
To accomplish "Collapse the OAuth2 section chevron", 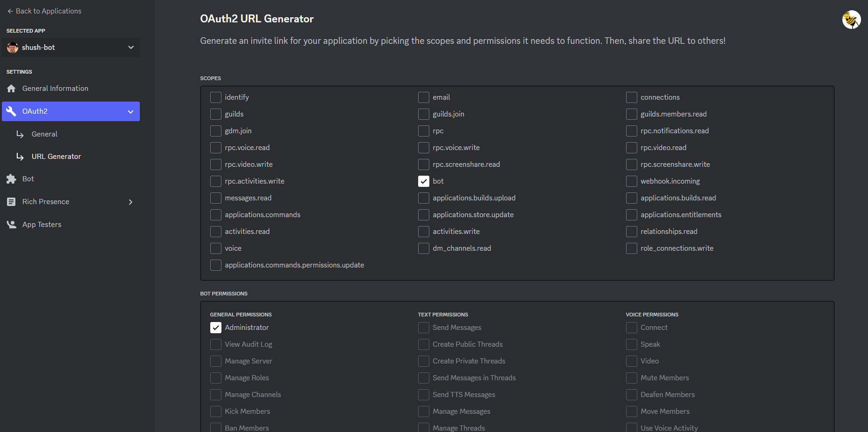I will [x=131, y=111].
